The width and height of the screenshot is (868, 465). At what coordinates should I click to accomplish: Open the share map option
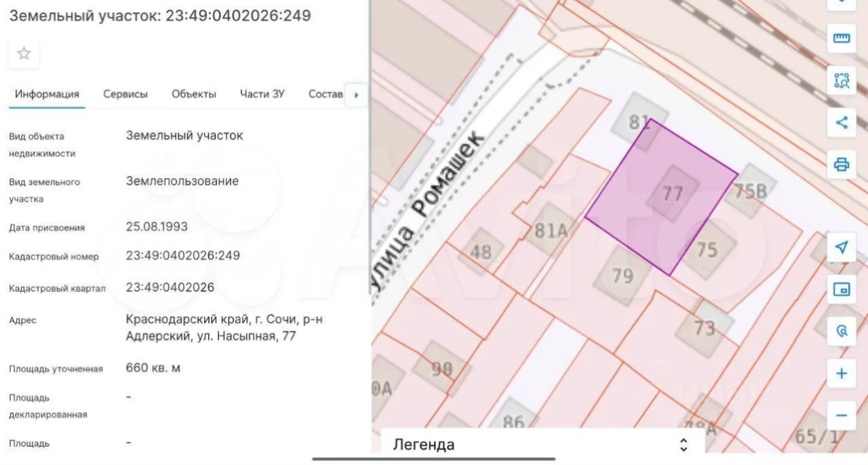click(x=842, y=123)
